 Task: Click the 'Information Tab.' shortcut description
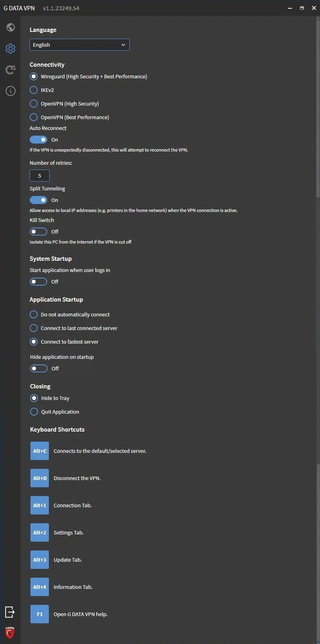(x=73, y=587)
